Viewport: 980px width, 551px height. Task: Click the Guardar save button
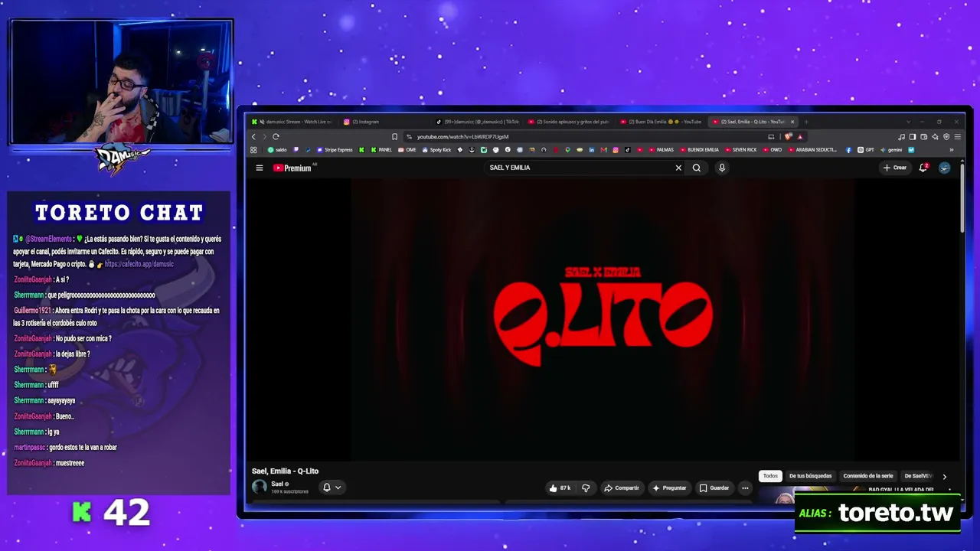click(x=714, y=487)
